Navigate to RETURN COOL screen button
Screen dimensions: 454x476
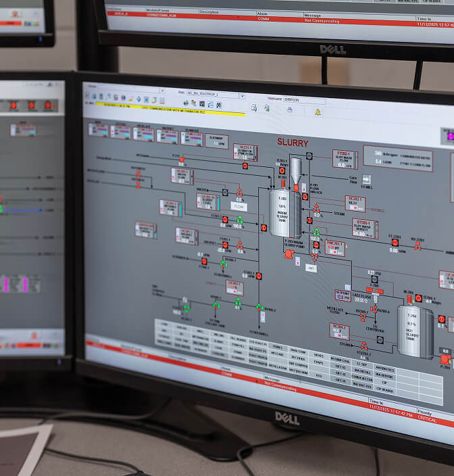click(340, 360)
